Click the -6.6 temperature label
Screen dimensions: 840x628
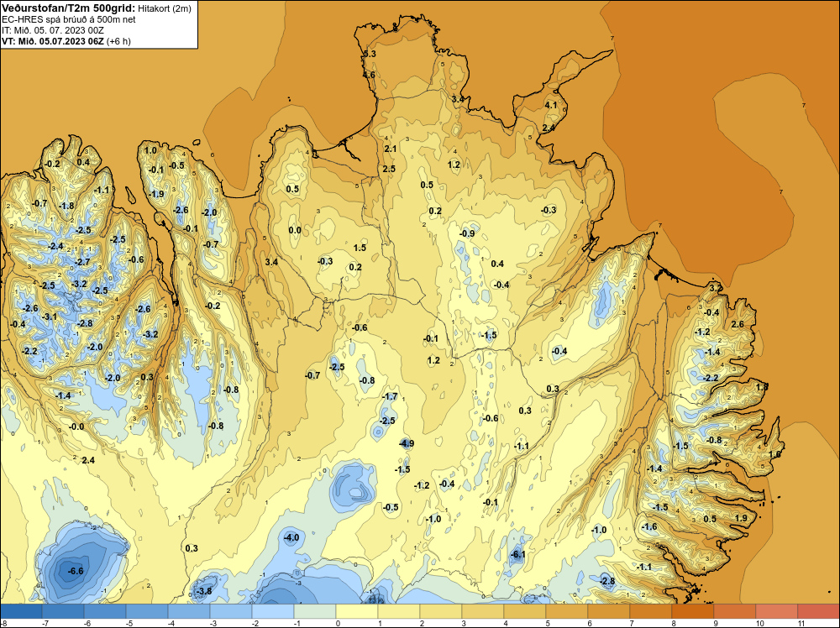coord(76,571)
